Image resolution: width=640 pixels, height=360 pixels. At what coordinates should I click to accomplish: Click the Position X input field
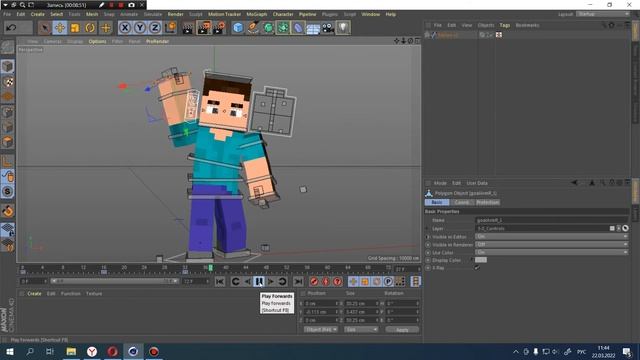pyautogui.click(x=322, y=304)
